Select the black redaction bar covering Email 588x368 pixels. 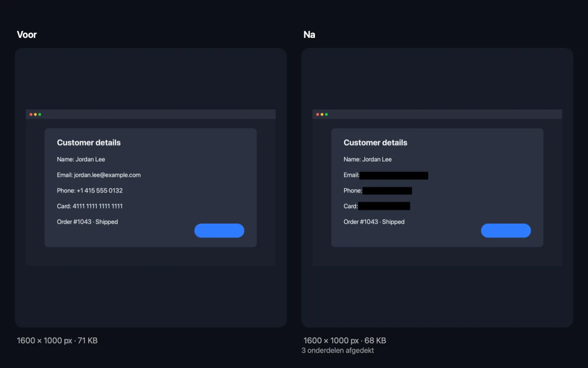(394, 175)
